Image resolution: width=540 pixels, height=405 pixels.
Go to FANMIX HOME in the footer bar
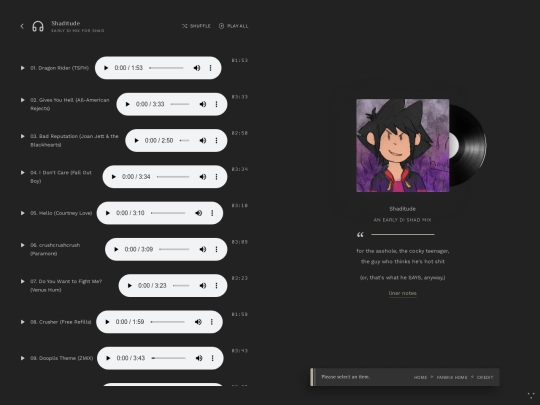(452, 377)
